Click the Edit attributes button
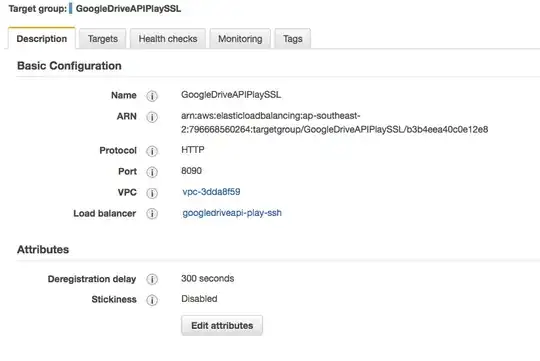The image size is (540, 361). point(222,325)
